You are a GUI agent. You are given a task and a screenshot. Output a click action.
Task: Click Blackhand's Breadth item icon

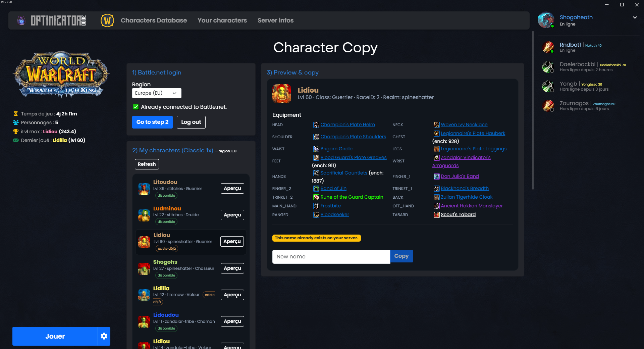click(x=436, y=189)
